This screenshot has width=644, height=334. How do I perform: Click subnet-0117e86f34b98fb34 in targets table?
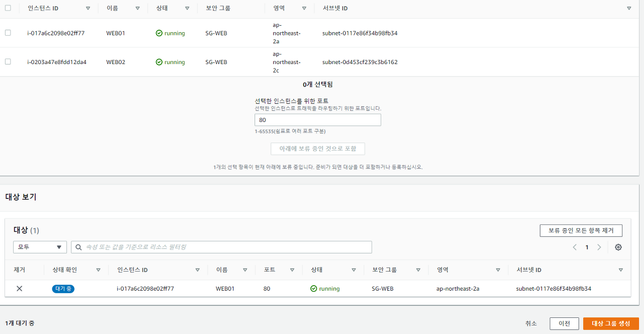tap(553, 289)
